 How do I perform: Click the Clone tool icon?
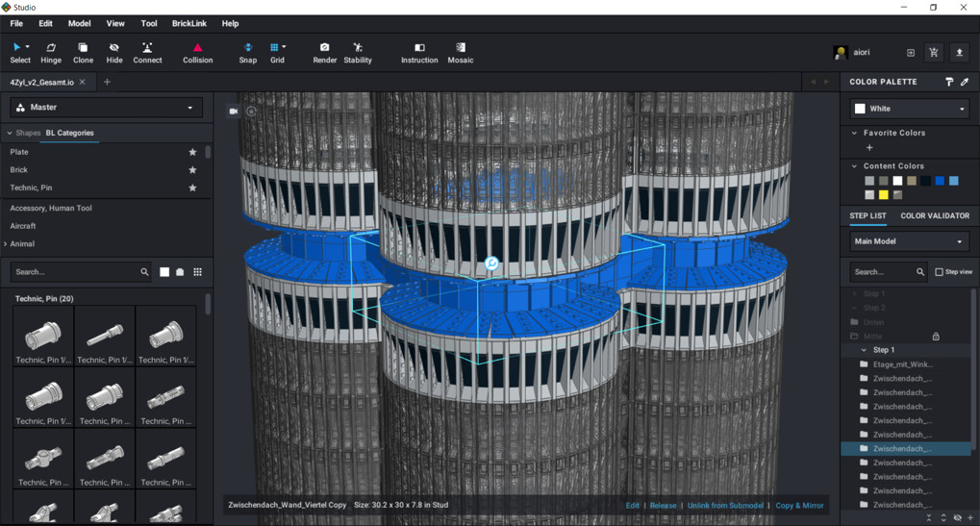83,52
